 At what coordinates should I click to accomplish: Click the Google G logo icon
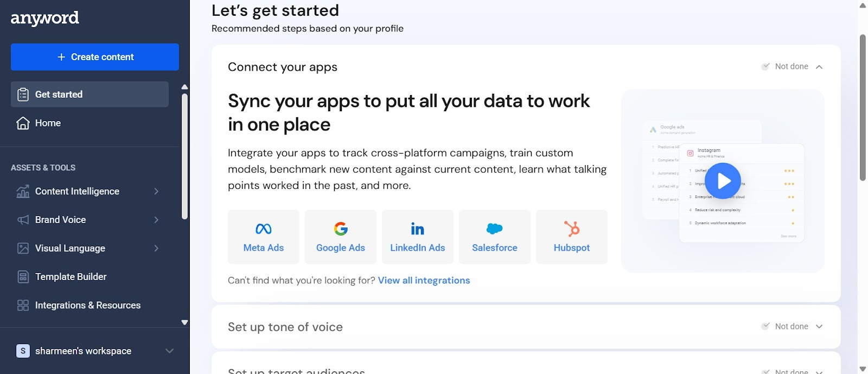341,229
